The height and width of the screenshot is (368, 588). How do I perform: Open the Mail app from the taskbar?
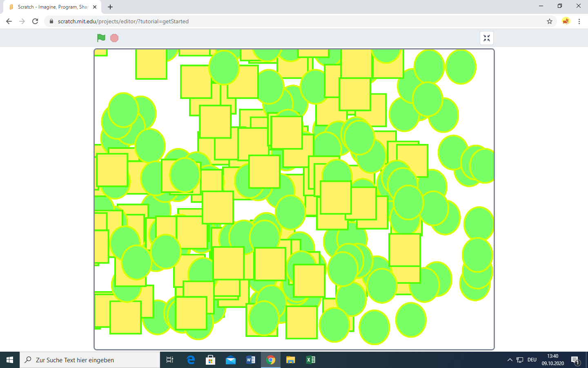(x=230, y=360)
